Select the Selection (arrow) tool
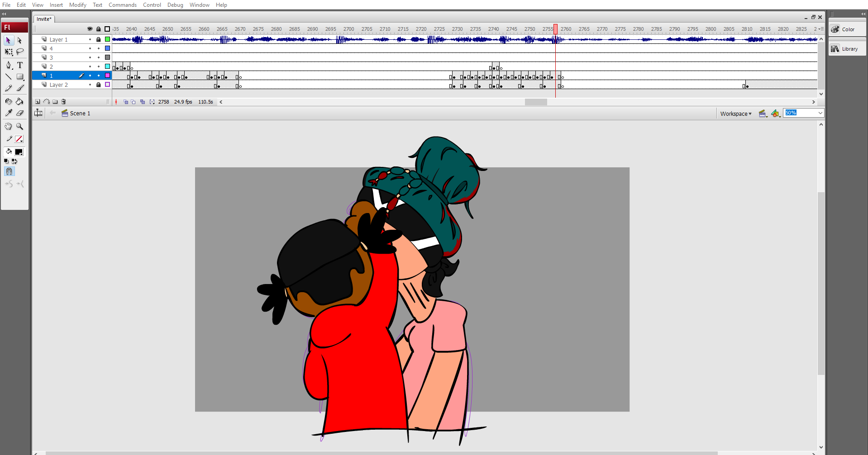This screenshot has height=455, width=868. (9, 40)
